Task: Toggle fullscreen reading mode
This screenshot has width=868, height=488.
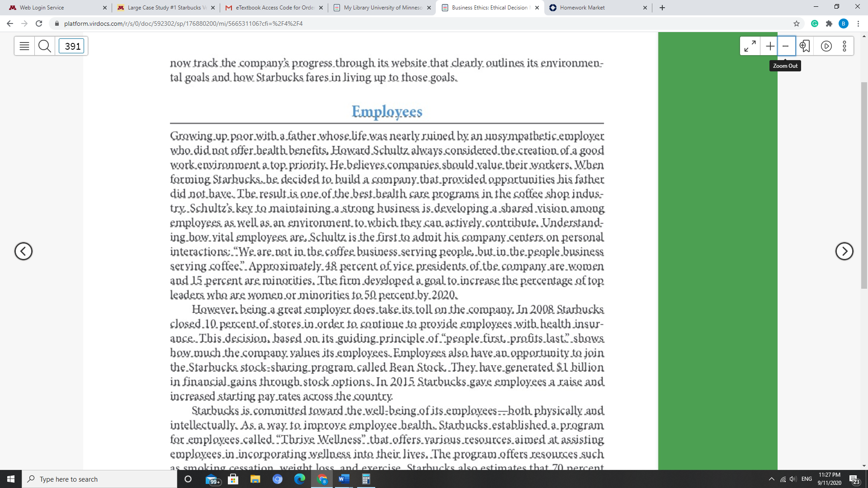Action: click(750, 46)
